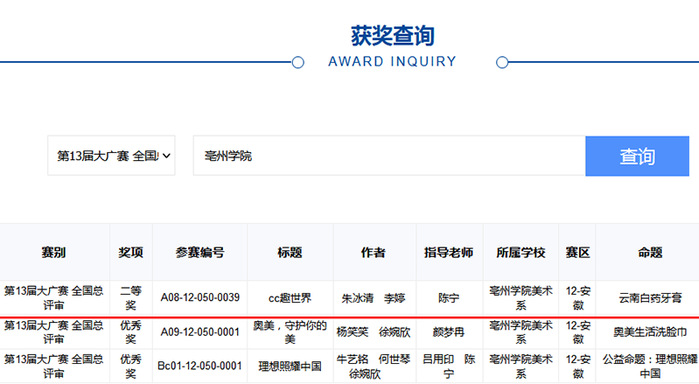Click the title cell 理想照耀中国
This screenshot has width=699, height=384.
pos(290,367)
